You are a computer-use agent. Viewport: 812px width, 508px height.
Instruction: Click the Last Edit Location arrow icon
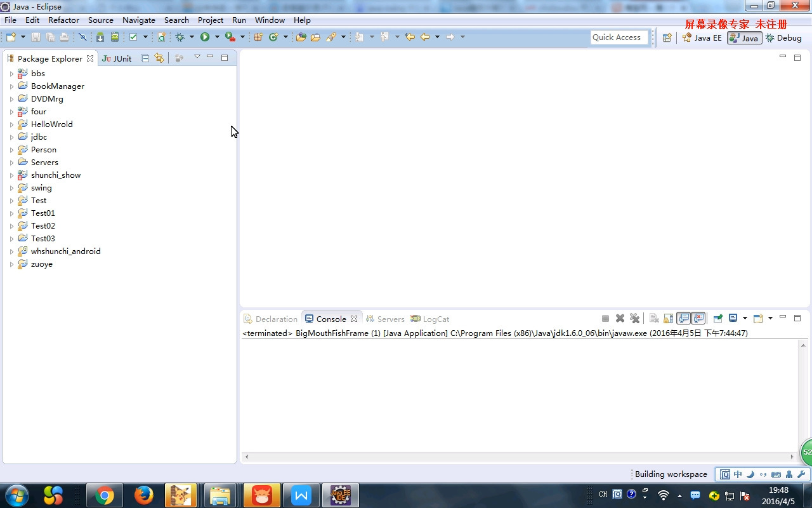click(x=410, y=37)
